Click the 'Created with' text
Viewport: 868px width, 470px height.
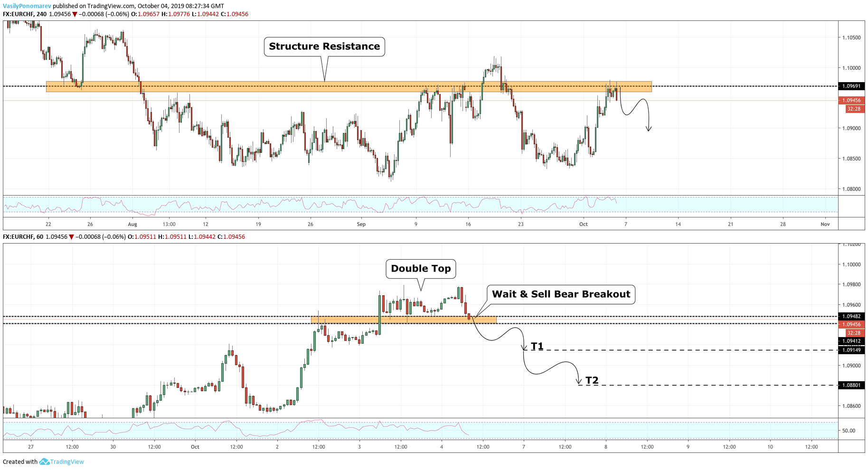[x=20, y=461]
